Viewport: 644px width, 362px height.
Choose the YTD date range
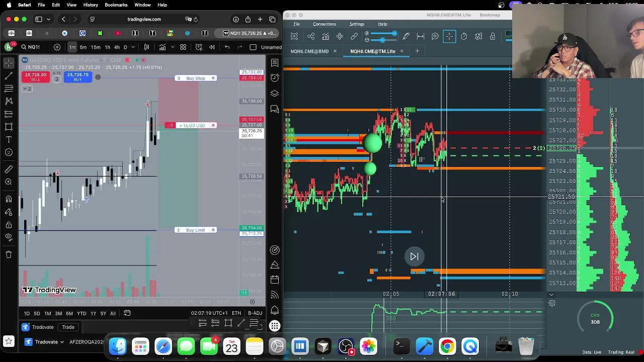click(x=82, y=313)
